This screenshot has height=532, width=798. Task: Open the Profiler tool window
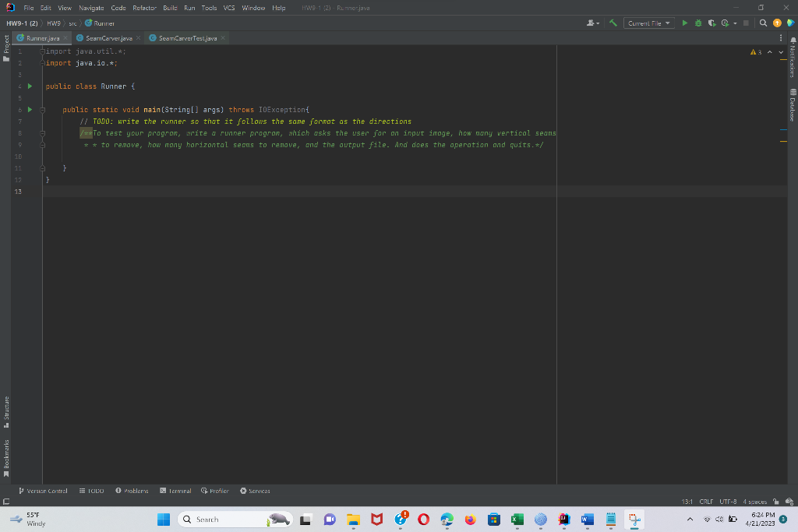tap(215, 491)
